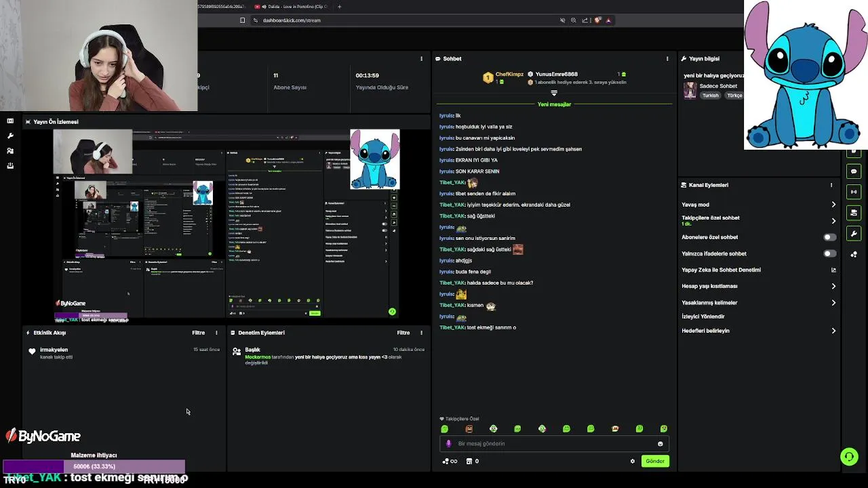Screen dimensions: 868x488
Task: Click the Yayın bilgisi panel header
Action: [x=704, y=58]
